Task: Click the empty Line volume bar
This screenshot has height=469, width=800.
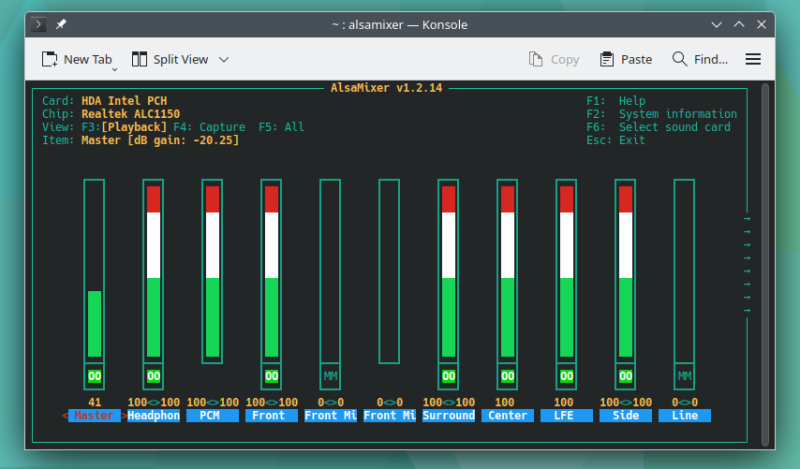Action: click(685, 270)
